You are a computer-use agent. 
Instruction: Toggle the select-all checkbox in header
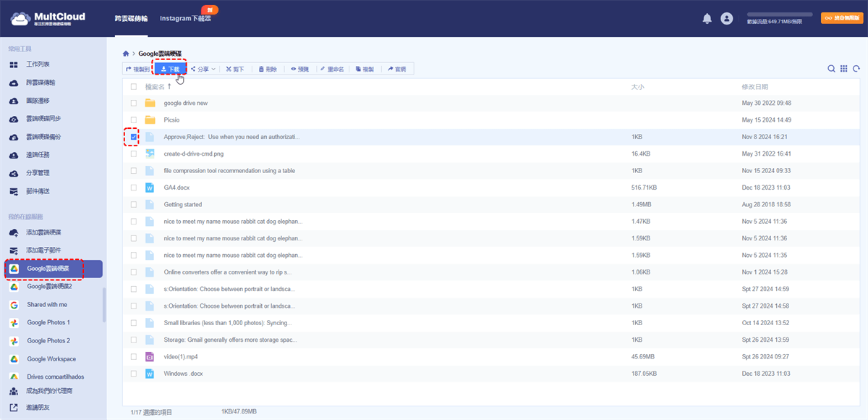134,87
